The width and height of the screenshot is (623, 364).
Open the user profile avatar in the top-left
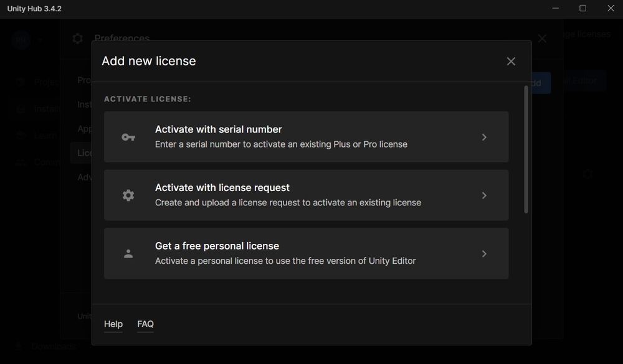click(x=21, y=39)
